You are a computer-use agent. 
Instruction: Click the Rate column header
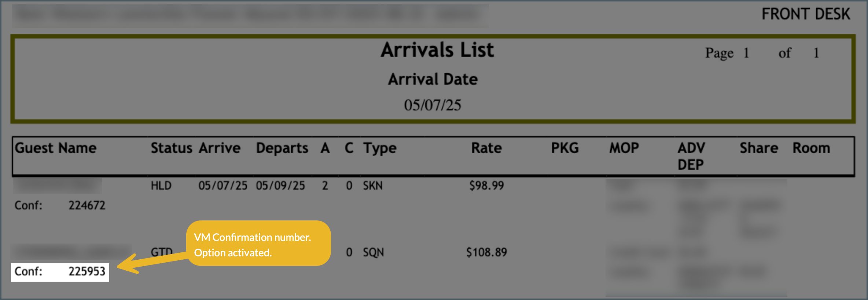click(x=486, y=148)
